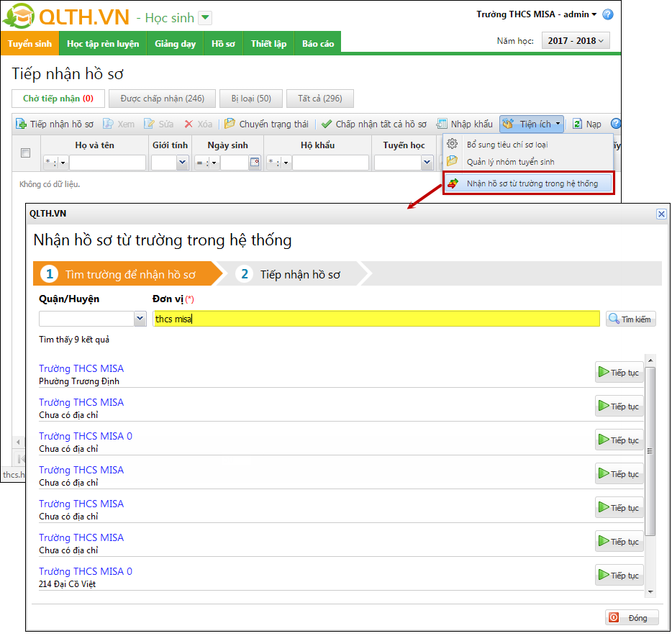Click the gear icon for Bổ sung tiêu chí sơ loại

(x=452, y=144)
